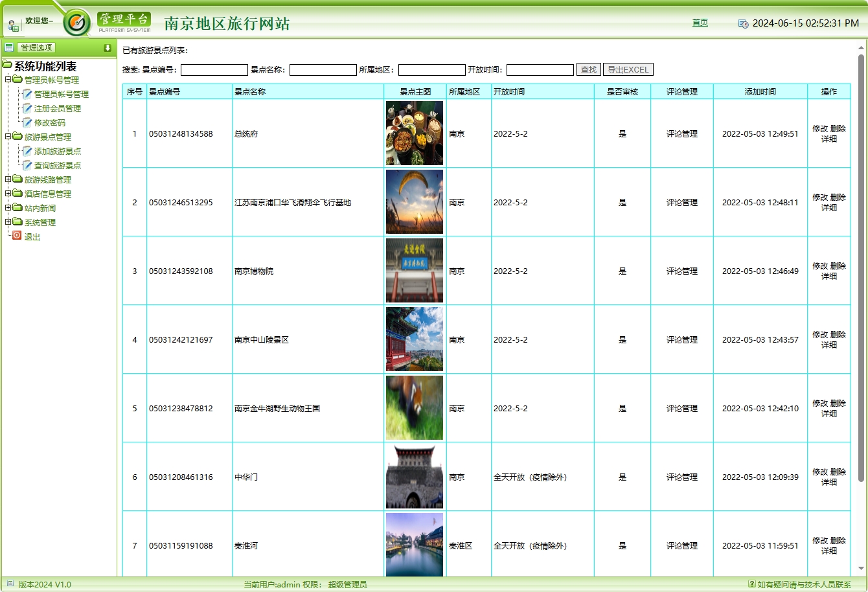Click the grid icon left of 管理选项
Image resolution: width=868 pixels, height=592 pixels.
(x=9, y=47)
